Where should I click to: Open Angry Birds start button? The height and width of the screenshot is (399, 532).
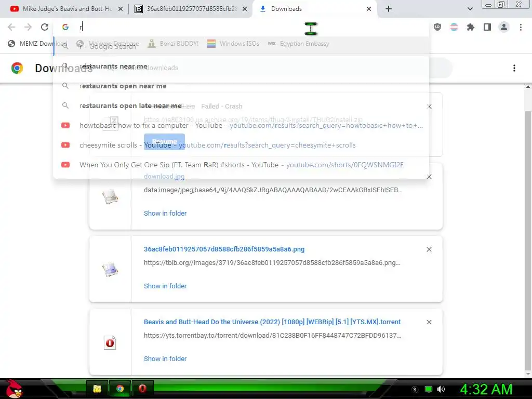tap(14, 389)
